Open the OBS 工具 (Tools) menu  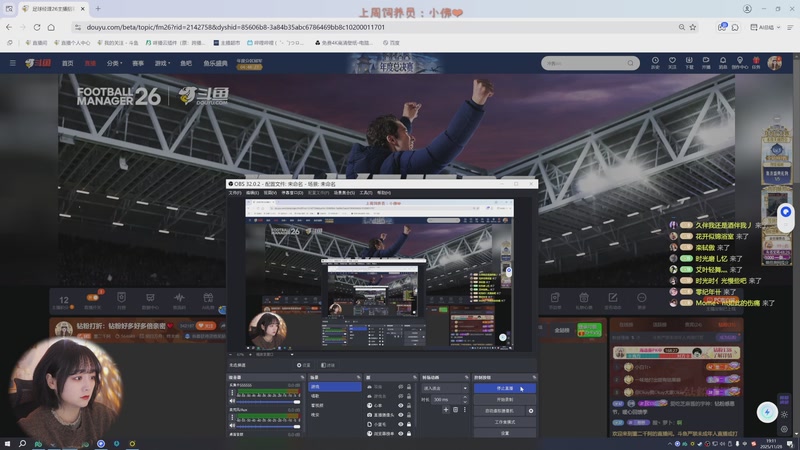(366, 193)
